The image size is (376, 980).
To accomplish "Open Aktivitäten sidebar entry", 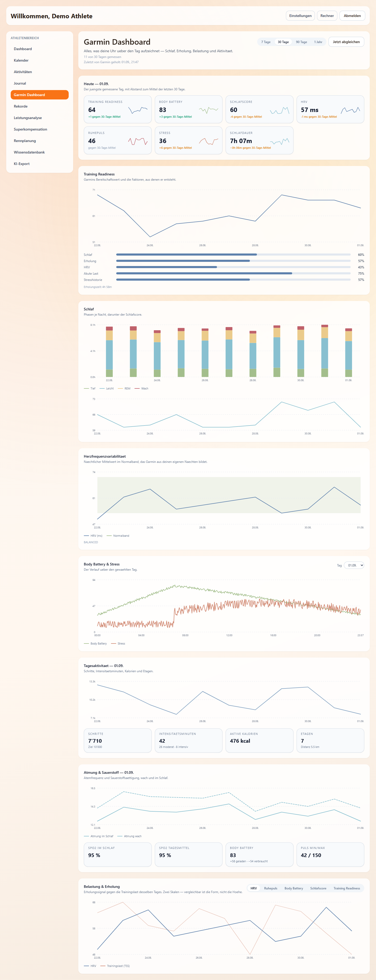I will [x=40, y=72].
